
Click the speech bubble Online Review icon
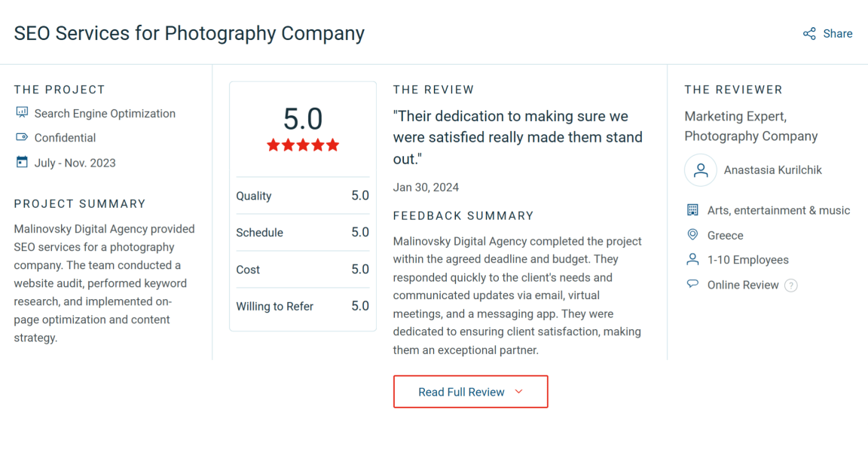[x=692, y=284]
